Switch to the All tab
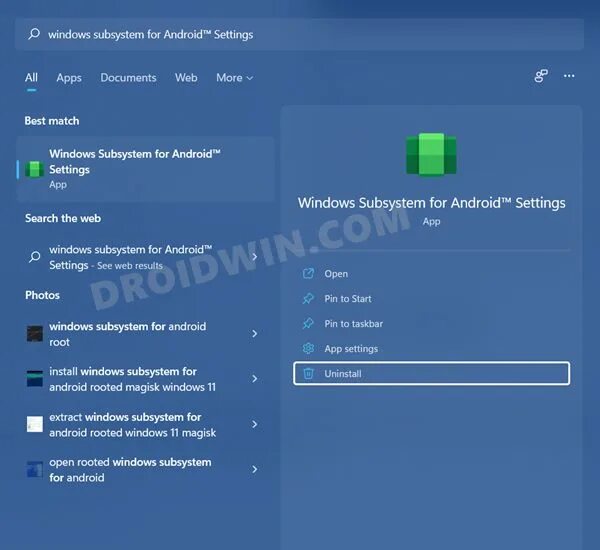This screenshot has width=600, height=550. pyautogui.click(x=31, y=78)
